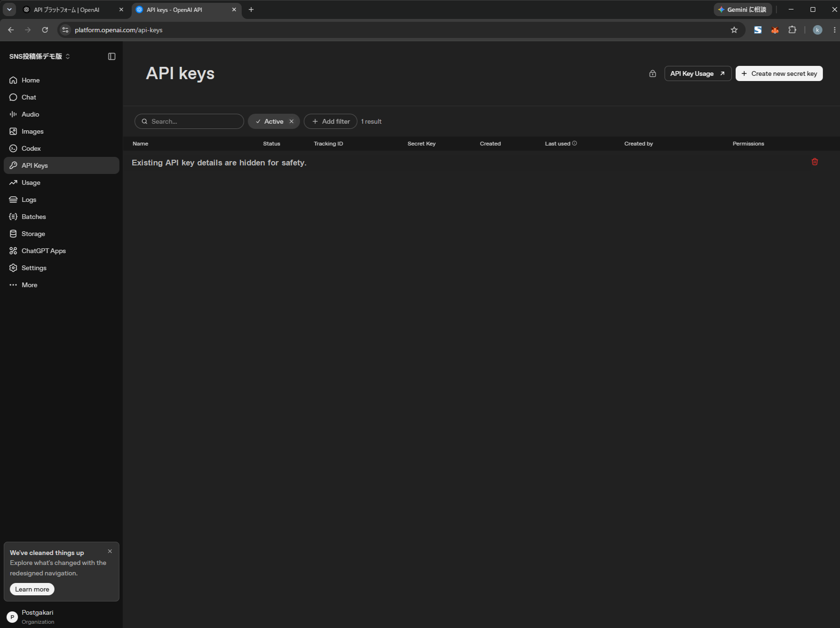Image resolution: width=840 pixels, height=628 pixels.
Task: Delete the API key using trash icon
Action: pyautogui.click(x=815, y=162)
